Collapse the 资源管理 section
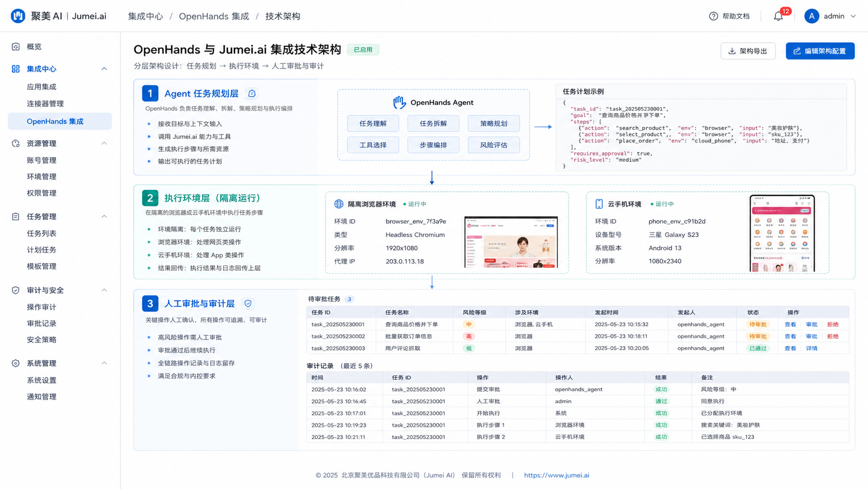 click(x=104, y=143)
